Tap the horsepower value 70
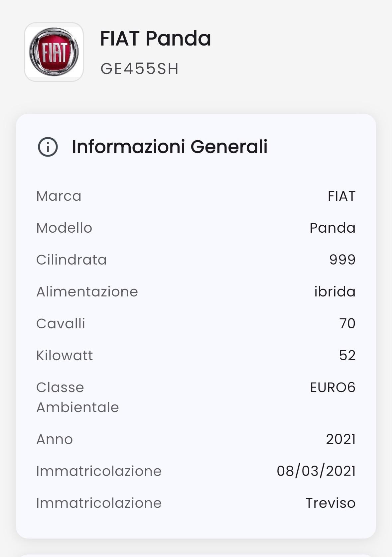This screenshot has width=392, height=557. point(347,324)
